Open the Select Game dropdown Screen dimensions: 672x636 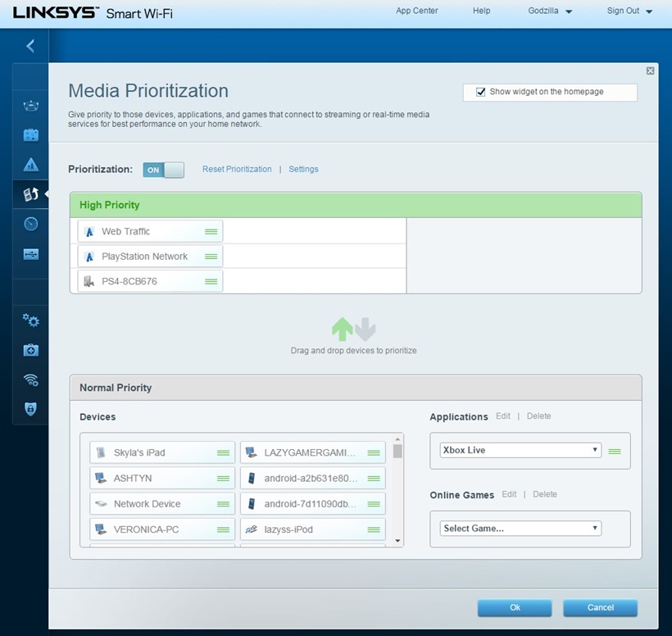click(520, 529)
